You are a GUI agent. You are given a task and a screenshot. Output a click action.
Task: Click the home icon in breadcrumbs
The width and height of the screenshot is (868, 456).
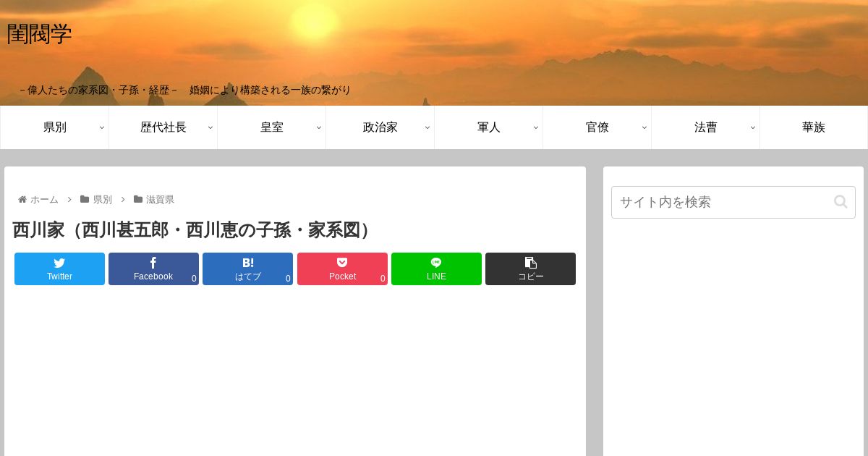tap(22, 199)
